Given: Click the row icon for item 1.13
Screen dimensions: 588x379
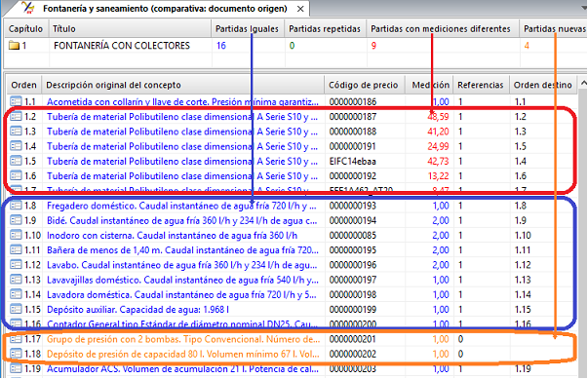Looking at the screenshot, I should coord(16,280).
